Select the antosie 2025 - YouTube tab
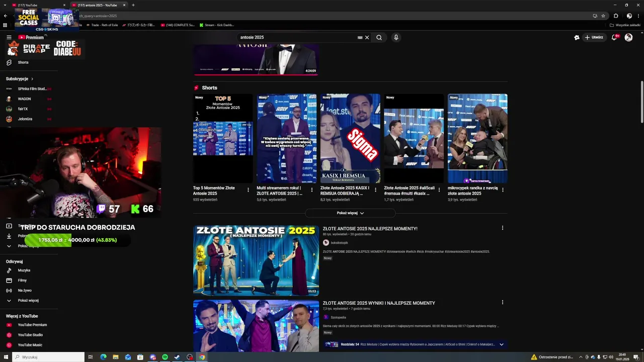Image resolution: width=644 pixels, height=362 pixels. coord(99,5)
